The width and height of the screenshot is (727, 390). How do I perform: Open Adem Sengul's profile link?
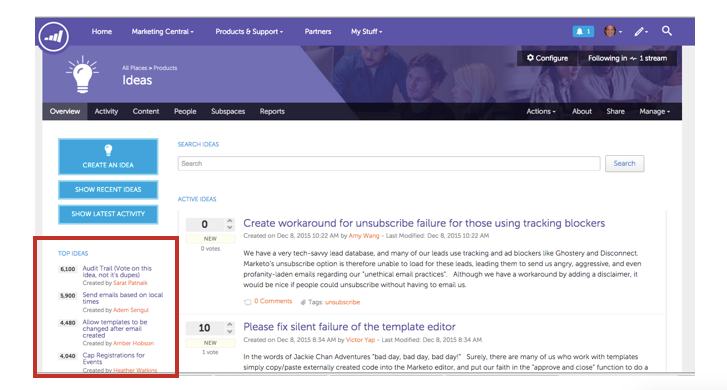coord(131,310)
